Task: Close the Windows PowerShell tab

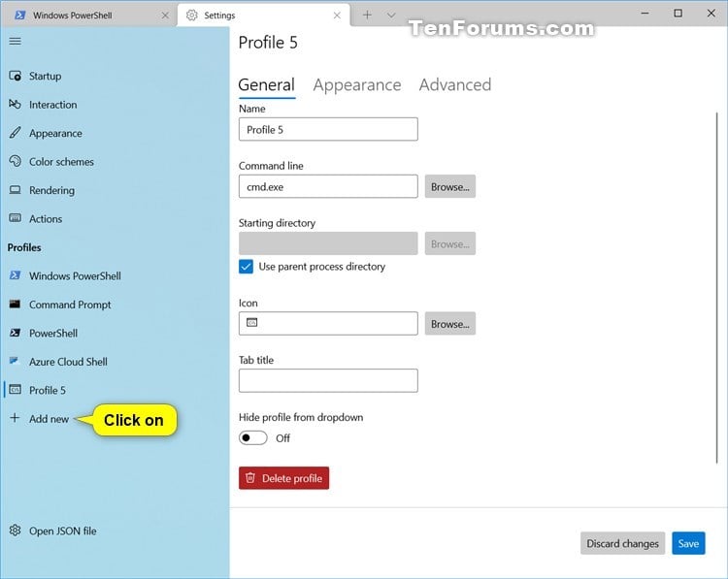Action: click(165, 16)
